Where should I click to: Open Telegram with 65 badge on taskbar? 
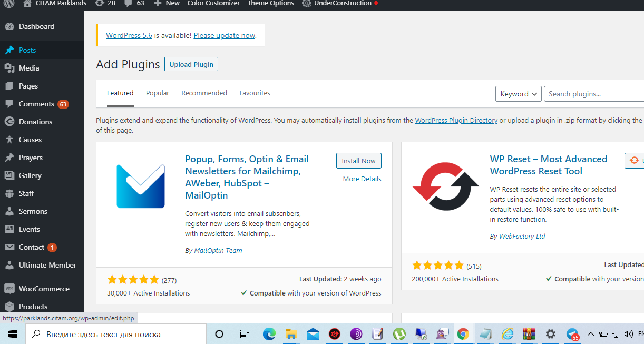point(572,334)
